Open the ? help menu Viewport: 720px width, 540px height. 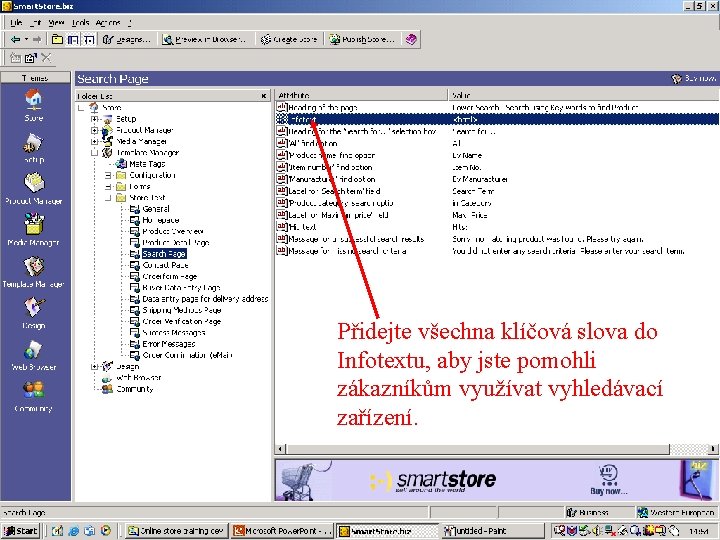click(x=130, y=22)
